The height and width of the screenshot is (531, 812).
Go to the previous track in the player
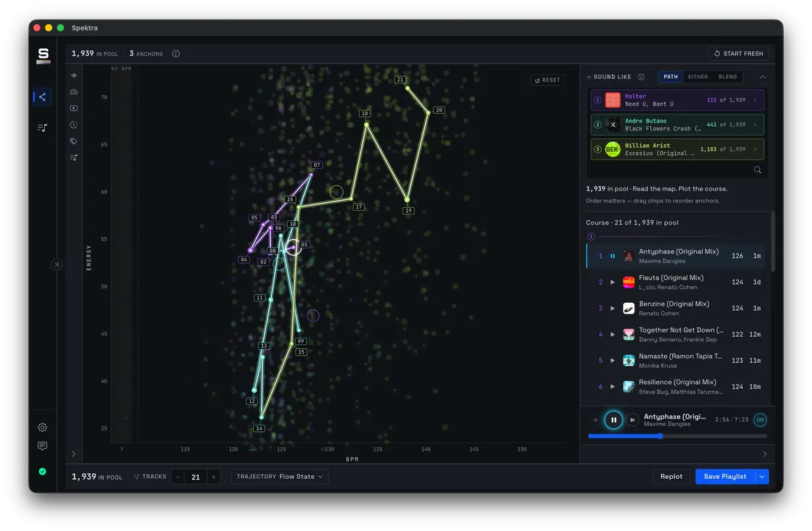click(595, 419)
